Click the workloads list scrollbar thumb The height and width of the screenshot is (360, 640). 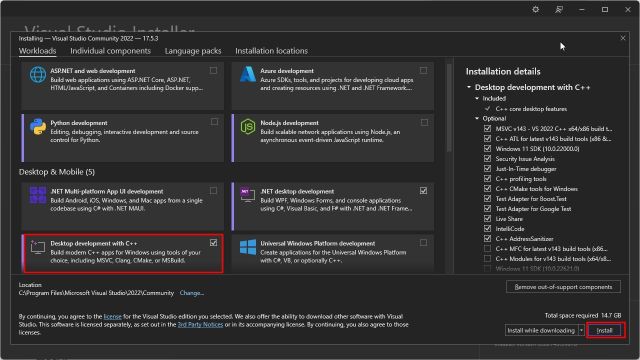click(x=449, y=108)
